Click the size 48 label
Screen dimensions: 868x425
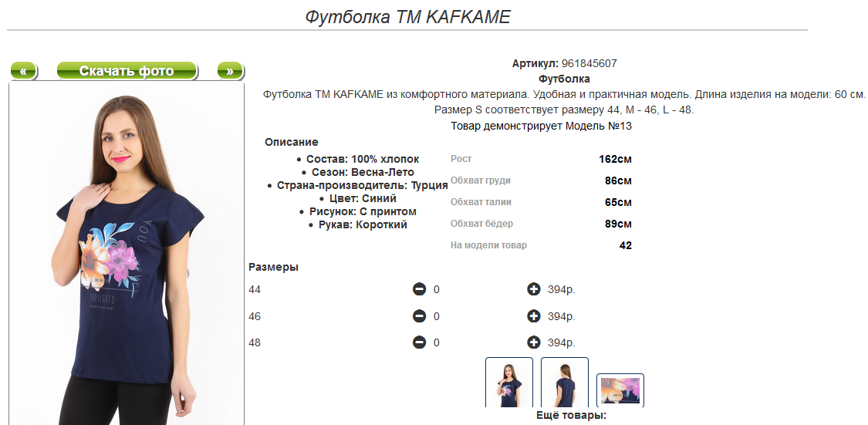pyautogui.click(x=255, y=342)
